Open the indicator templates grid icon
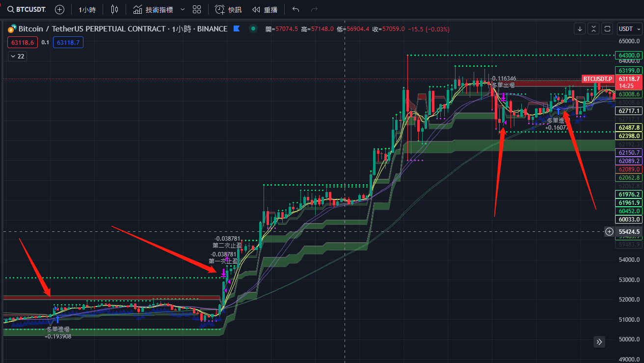Image resolution: width=644 pixels, height=363 pixels. coord(197,9)
